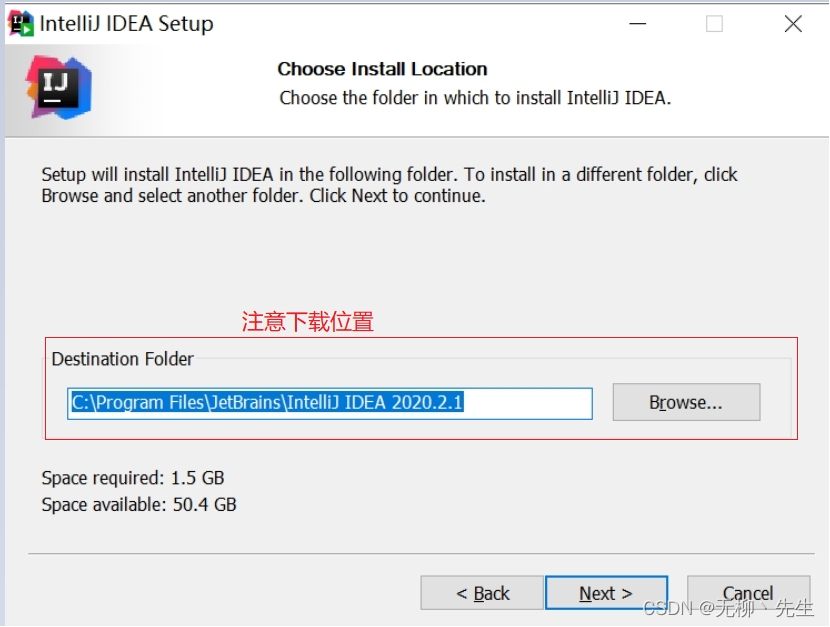This screenshot has width=830, height=627.
Task: Click the IntelliJ IDEA icon in the title bar
Action: pyautogui.click(x=21, y=23)
